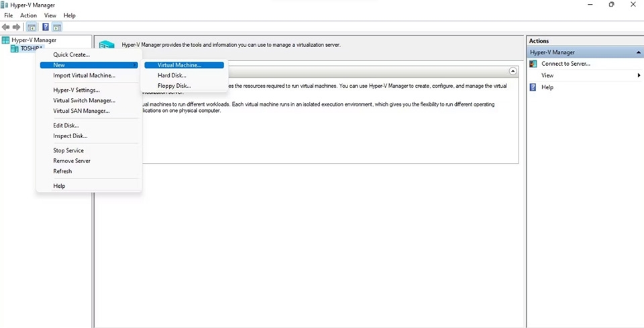
Task: Click the Forward arrow toolbar icon
Action: coord(16,27)
